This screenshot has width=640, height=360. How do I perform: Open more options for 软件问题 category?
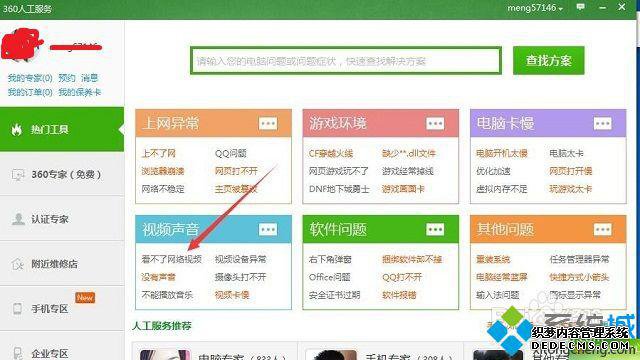435,229
